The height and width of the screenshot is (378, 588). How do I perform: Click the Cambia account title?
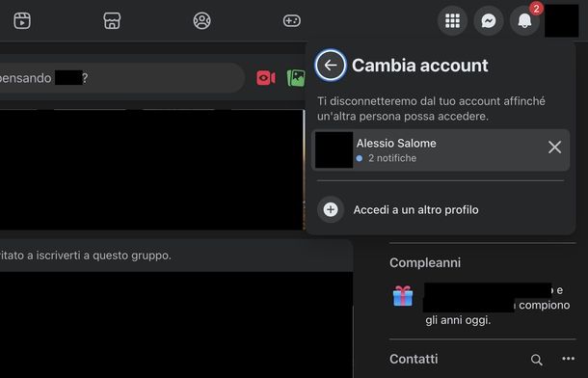coord(420,66)
